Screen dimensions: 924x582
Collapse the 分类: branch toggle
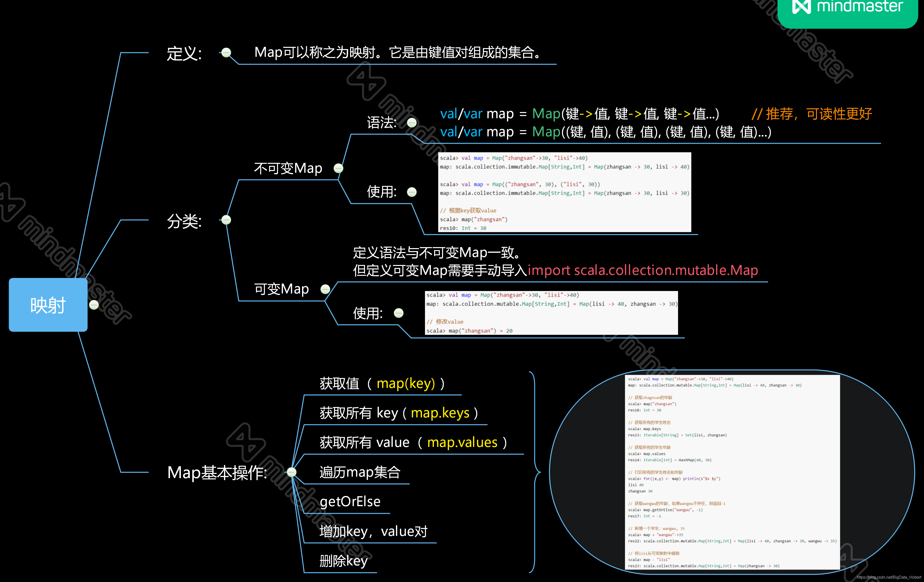226,220
